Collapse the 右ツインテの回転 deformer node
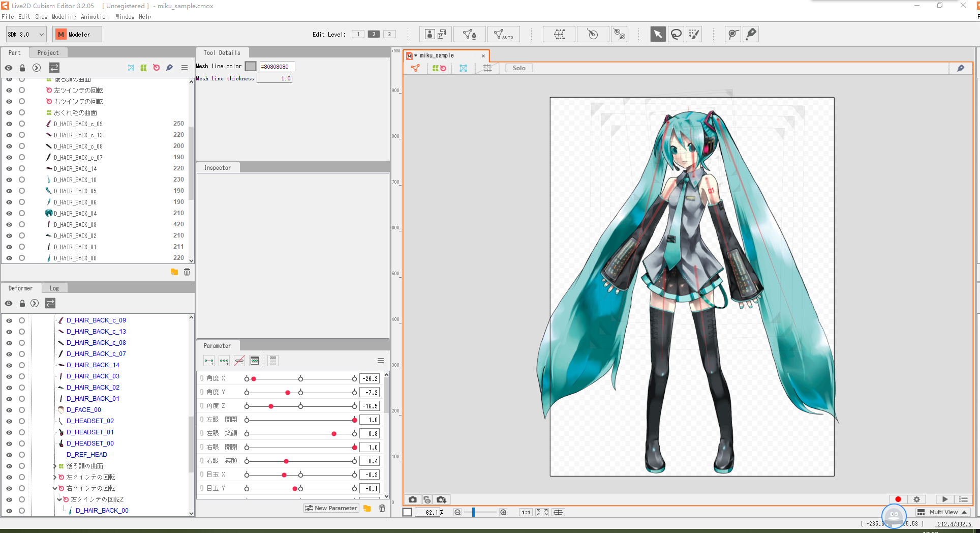Viewport: 980px width, 533px height. point(54,488)
